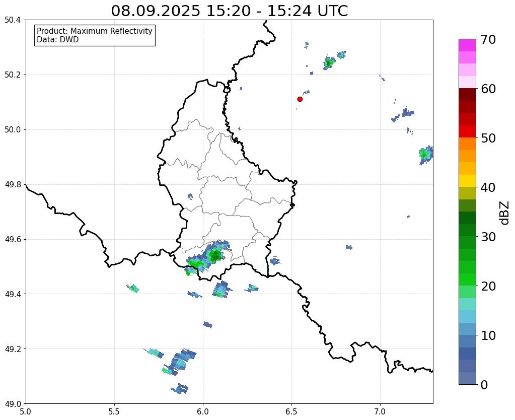Click the latitude axis label "49.4"

click(13, 294)
